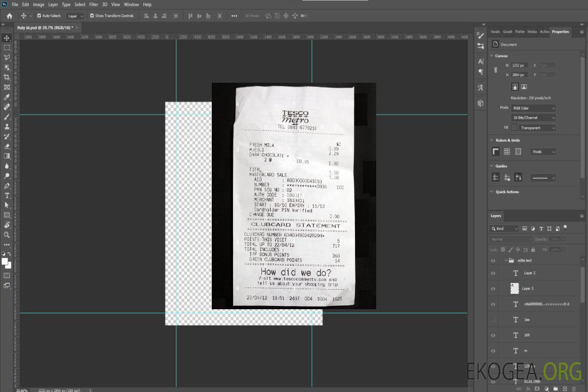
Task: Click the canvas Fill color swatch
Action: coord(514,127)
